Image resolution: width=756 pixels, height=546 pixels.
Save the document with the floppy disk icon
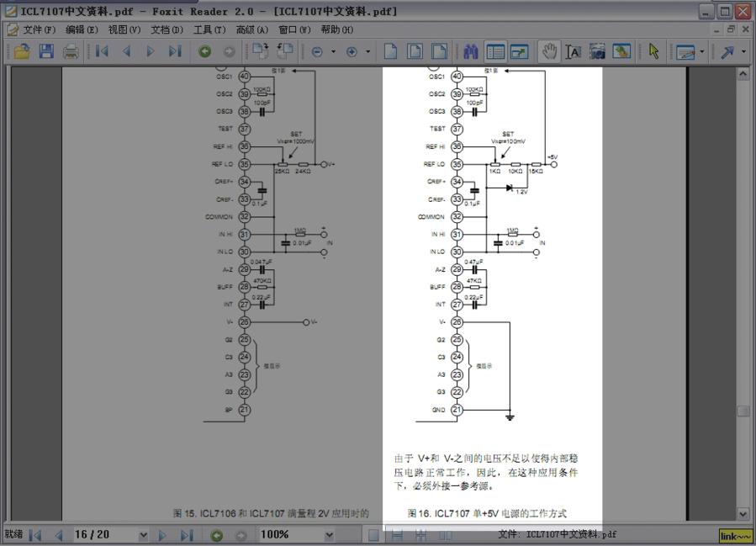[x=46, y=51]
